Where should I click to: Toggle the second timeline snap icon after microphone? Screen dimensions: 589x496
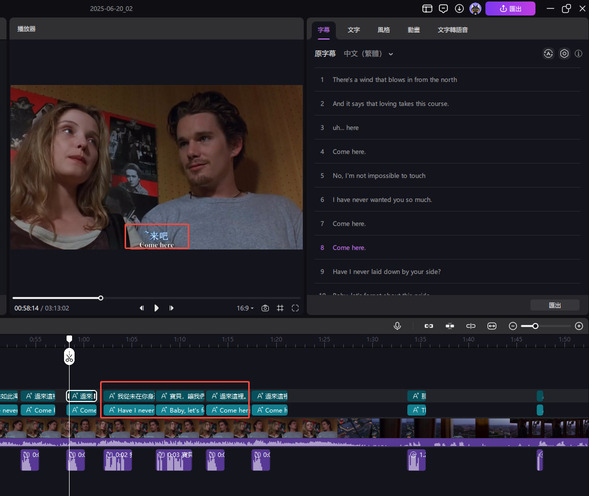pos(450,326)
